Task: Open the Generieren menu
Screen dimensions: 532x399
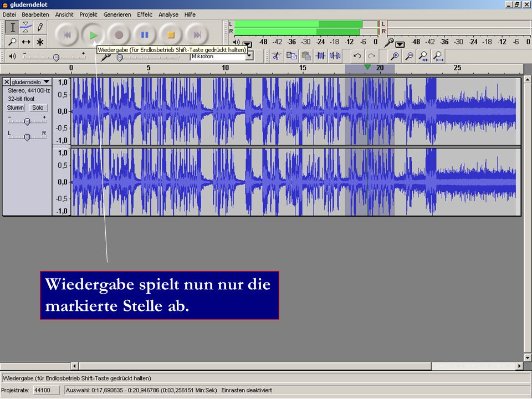Action: pos(117,14)
